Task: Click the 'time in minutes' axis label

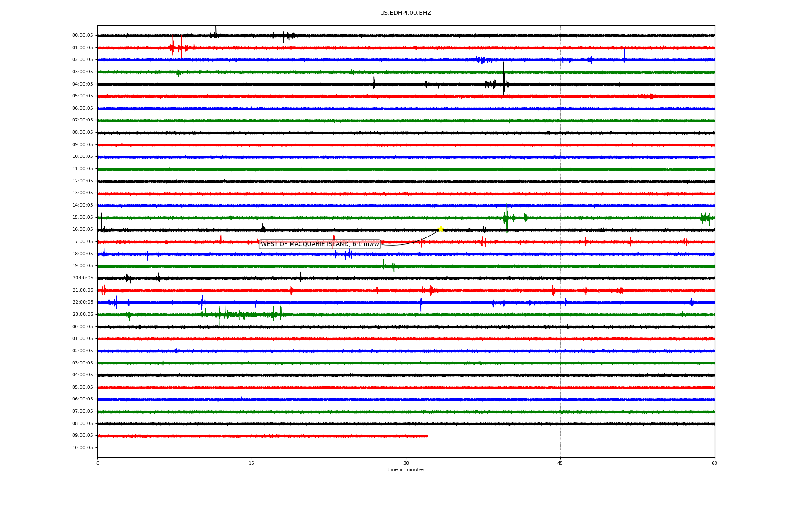Action: 406,469
